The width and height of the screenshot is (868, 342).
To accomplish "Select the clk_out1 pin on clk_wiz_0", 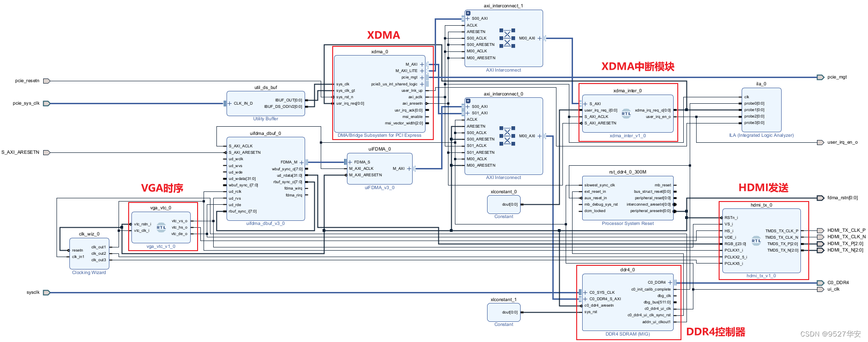I will tap(98, 247).
